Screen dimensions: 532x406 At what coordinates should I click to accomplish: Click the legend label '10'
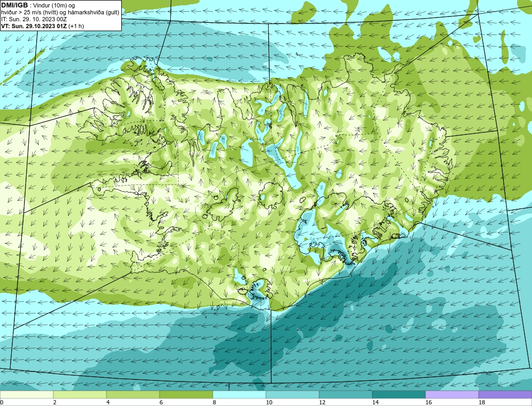click(x=269, y=403)
